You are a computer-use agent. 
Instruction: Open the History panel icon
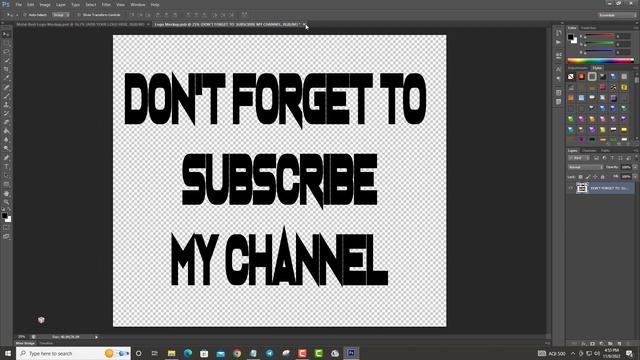click(558, 33)
